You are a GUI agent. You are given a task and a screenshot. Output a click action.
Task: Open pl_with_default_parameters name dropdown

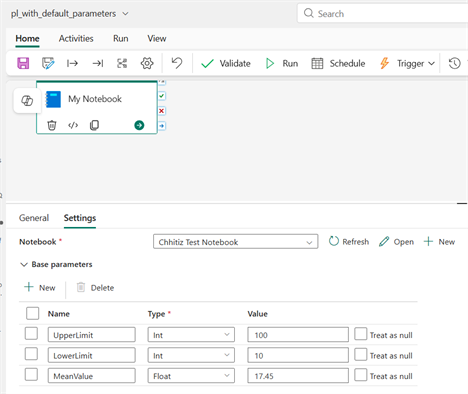coord(125,14)
